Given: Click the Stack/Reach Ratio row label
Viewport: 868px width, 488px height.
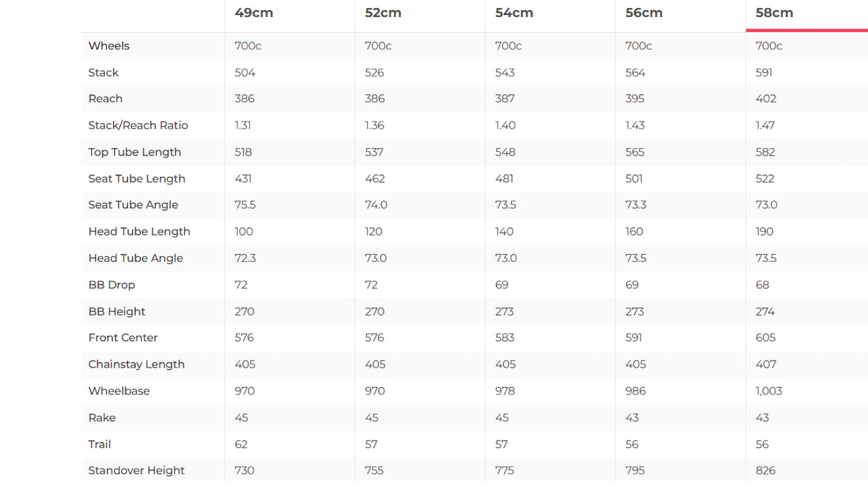Looking at the screenshot, I should click(x=138, y=125).
